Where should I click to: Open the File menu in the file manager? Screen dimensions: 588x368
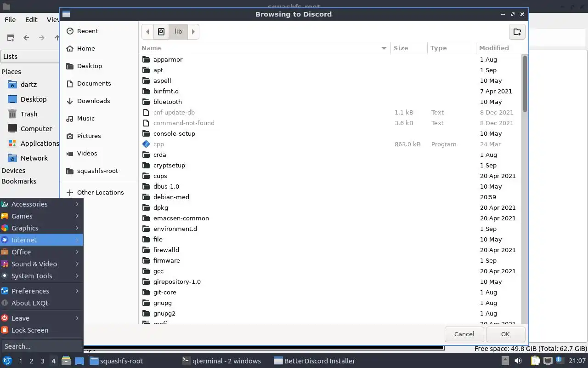pos(10,20)
